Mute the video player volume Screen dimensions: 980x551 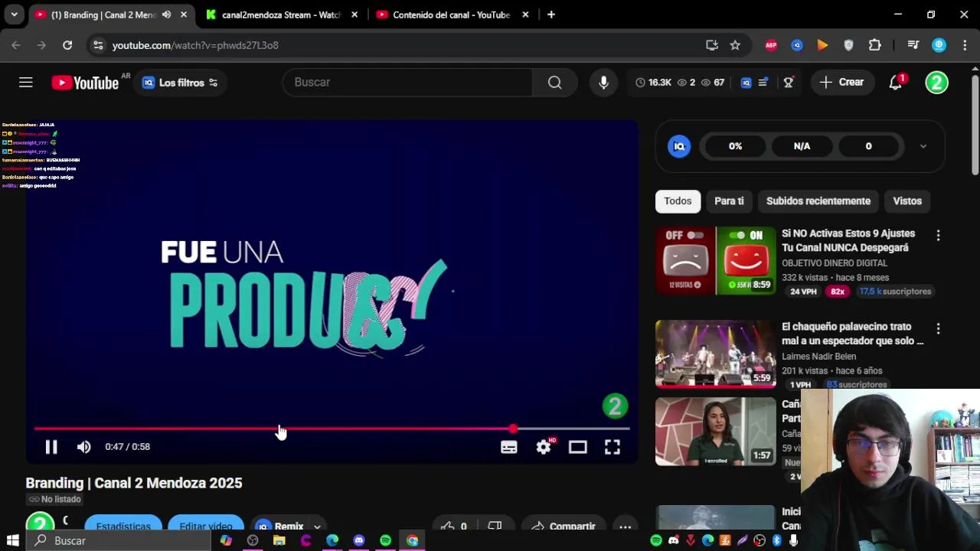tap(84, 447)
